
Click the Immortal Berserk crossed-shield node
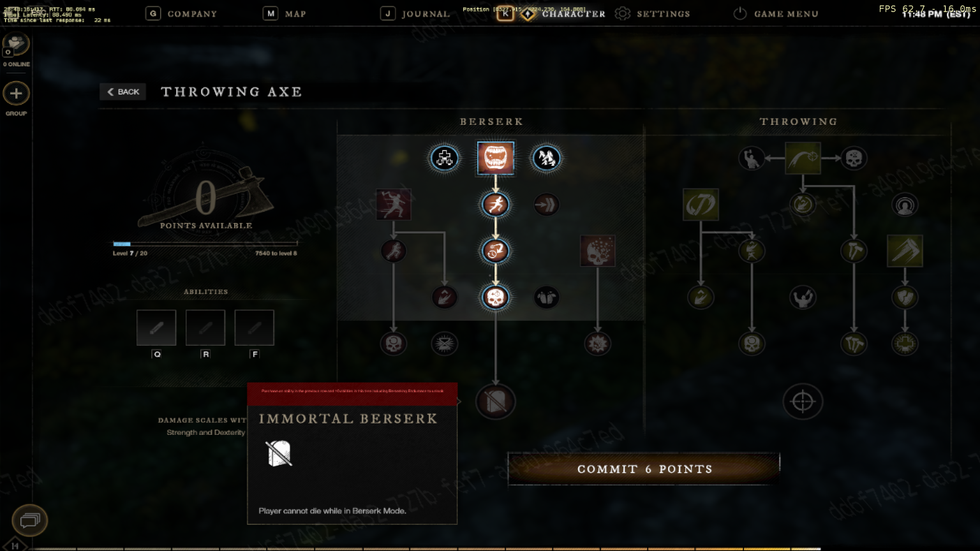point(496,402)
